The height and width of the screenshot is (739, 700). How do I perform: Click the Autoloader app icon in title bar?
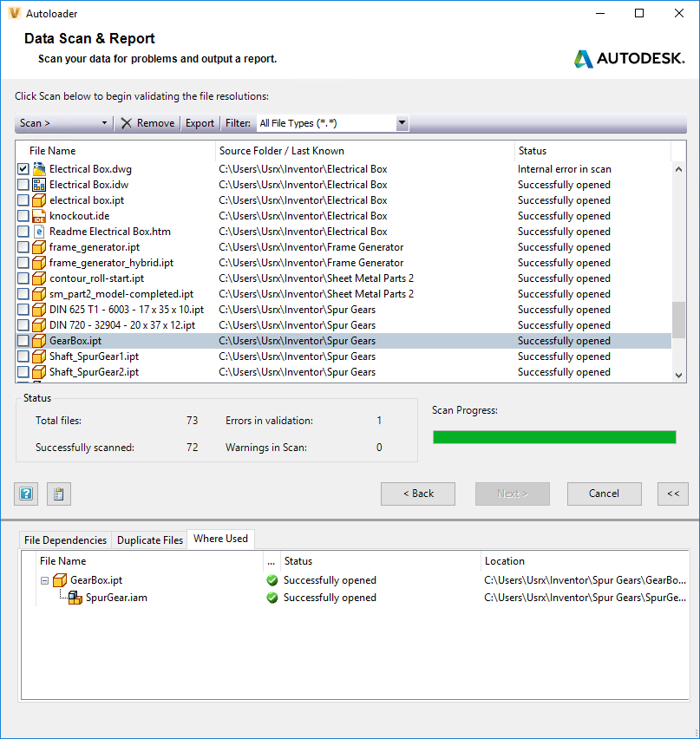[x=15, y=13]
